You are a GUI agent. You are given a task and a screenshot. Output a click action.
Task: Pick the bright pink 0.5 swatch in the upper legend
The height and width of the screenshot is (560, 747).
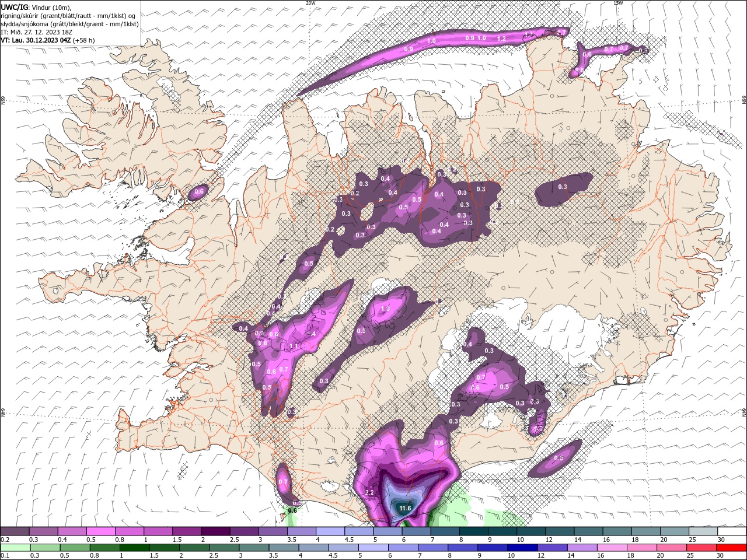tap(100, 531)
